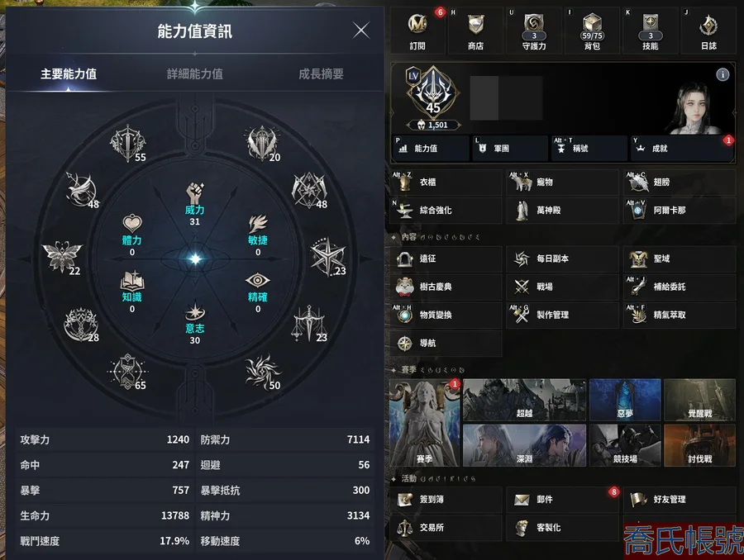
Task: Click the info icon on character card
Action: [723, 74]
